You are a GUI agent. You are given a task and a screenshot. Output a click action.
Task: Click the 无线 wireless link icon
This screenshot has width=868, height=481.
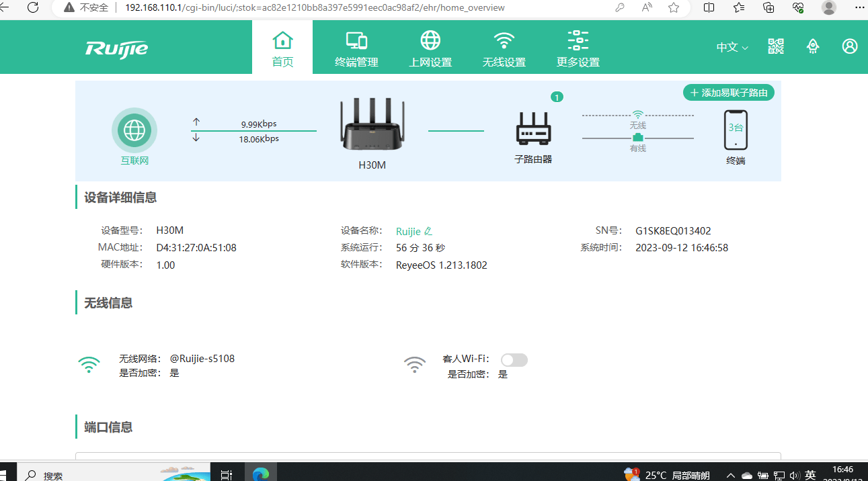click(638, 115)
